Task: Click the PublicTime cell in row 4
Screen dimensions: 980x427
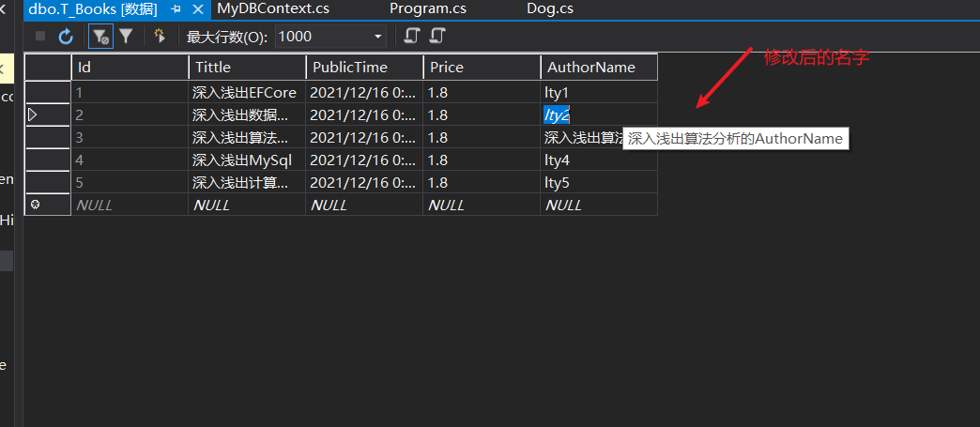Action: (x=364, y=160)
